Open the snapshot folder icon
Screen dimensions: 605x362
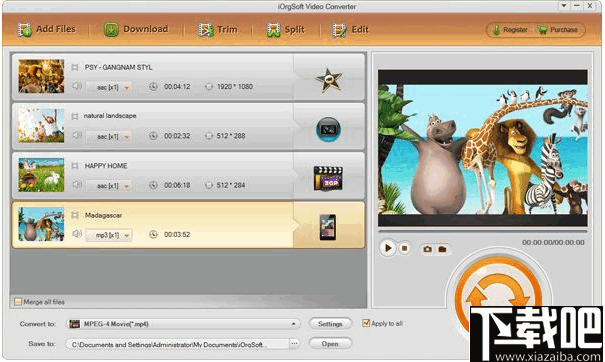[x=442, y=249]
